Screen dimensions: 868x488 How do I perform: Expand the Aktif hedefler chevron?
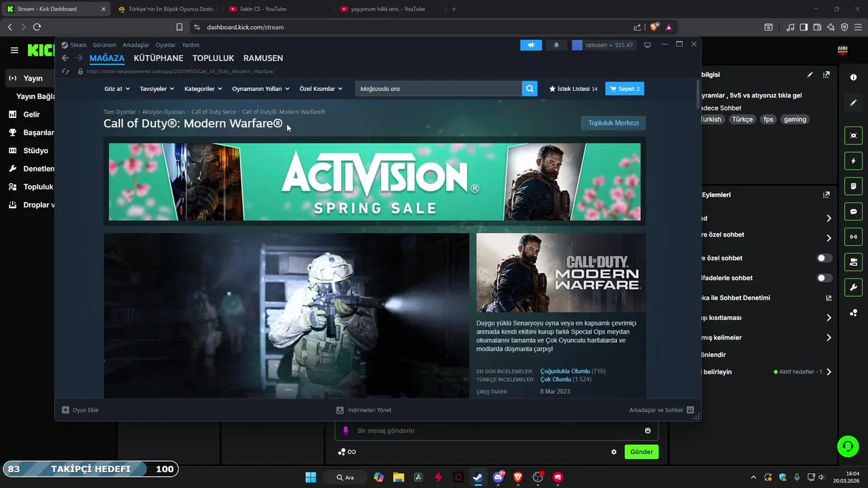[829, 372]
